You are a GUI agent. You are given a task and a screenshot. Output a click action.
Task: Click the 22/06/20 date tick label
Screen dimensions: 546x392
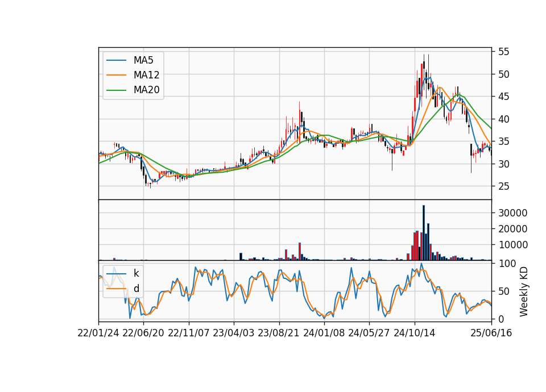click(143, 333)
